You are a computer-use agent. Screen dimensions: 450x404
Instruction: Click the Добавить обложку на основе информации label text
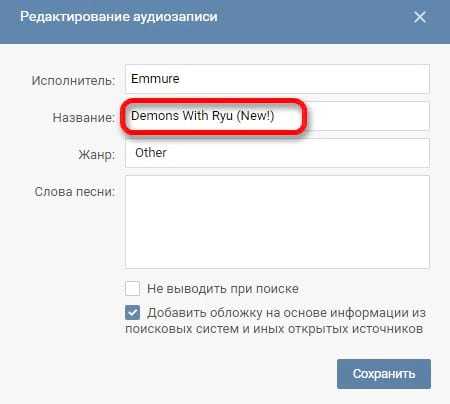287,313
